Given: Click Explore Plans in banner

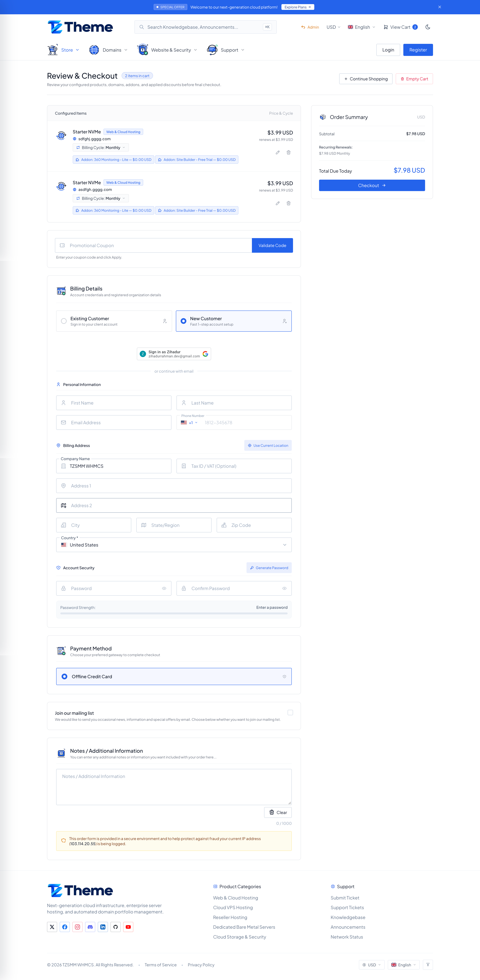Looking at the screenshot, I should (x=298, y=7).
